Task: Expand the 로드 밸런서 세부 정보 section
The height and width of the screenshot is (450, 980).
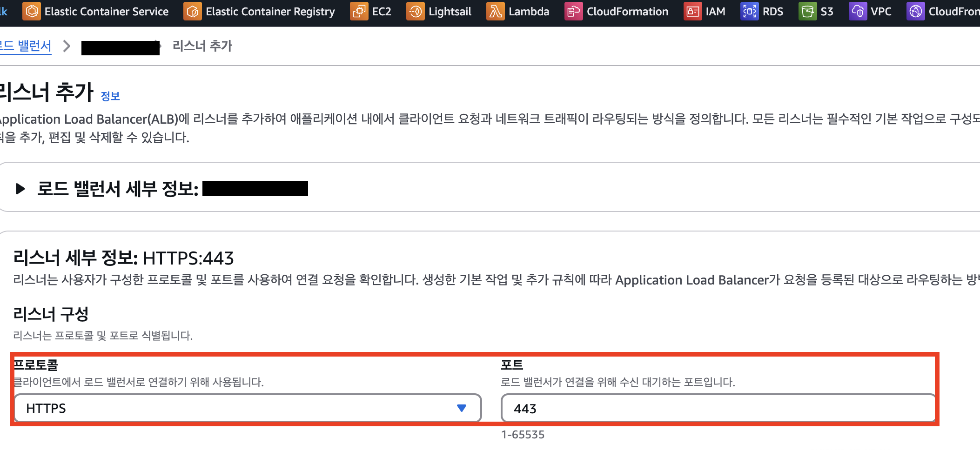Action: (20, 189)
